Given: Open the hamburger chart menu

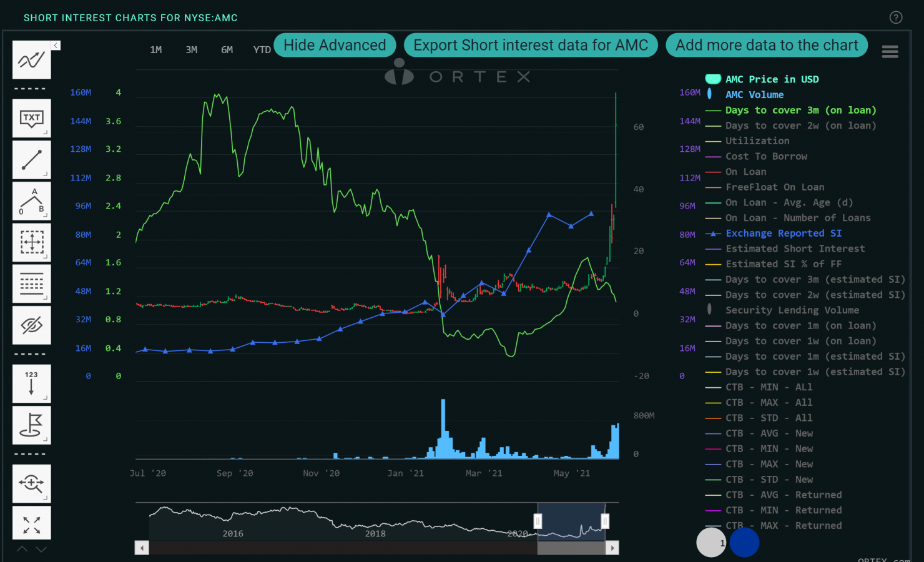Looking at the screenshot, I should tap(890, 51).
